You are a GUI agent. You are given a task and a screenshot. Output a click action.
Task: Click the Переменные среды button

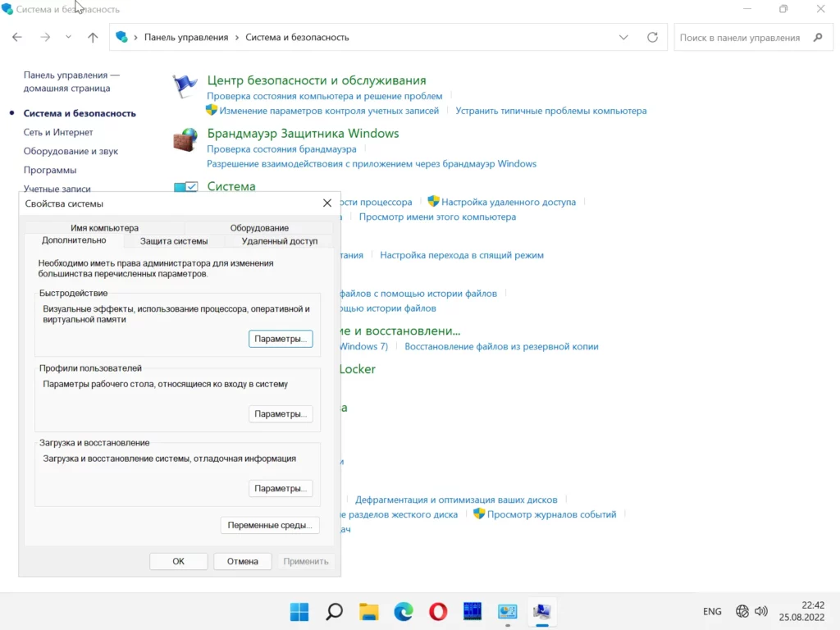270,525
